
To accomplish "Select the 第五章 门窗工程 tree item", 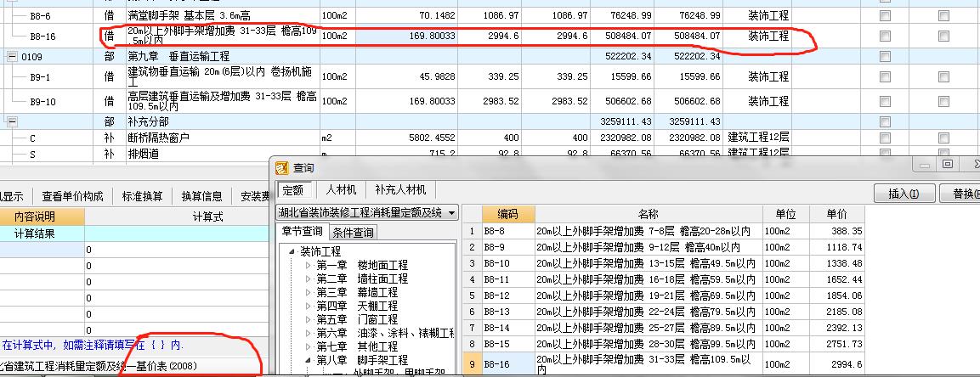I will (357, 319).
